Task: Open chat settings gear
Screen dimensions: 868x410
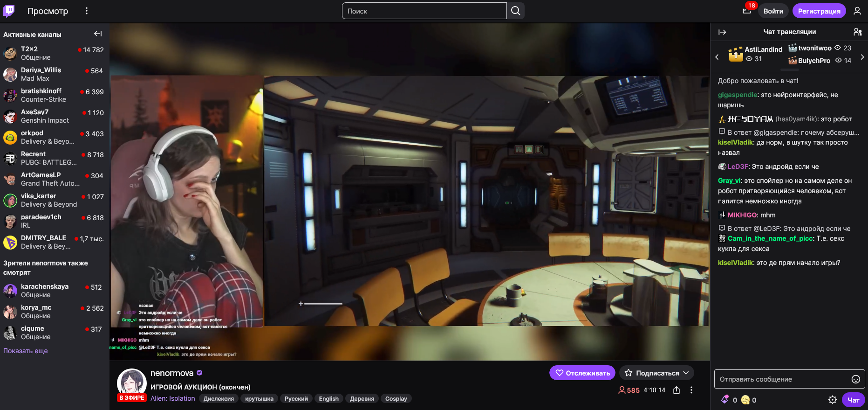Action: 833,400
